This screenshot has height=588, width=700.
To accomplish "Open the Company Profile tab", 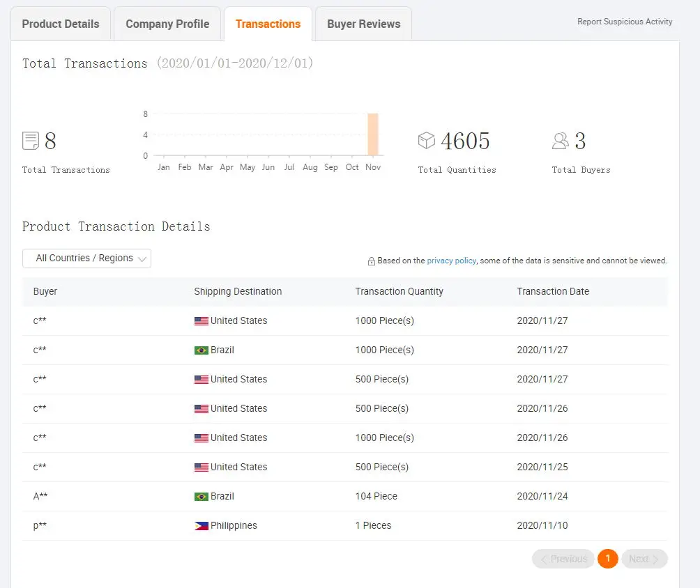I will [x=167, y=24].
